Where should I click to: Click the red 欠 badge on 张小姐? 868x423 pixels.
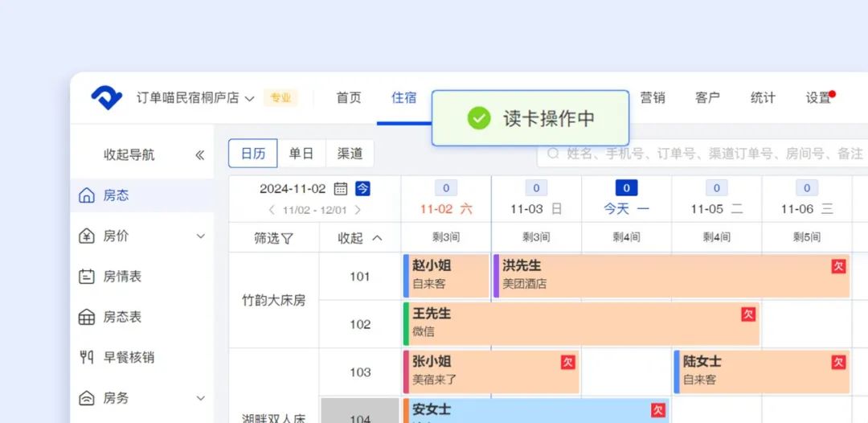(x=568, y=363)
